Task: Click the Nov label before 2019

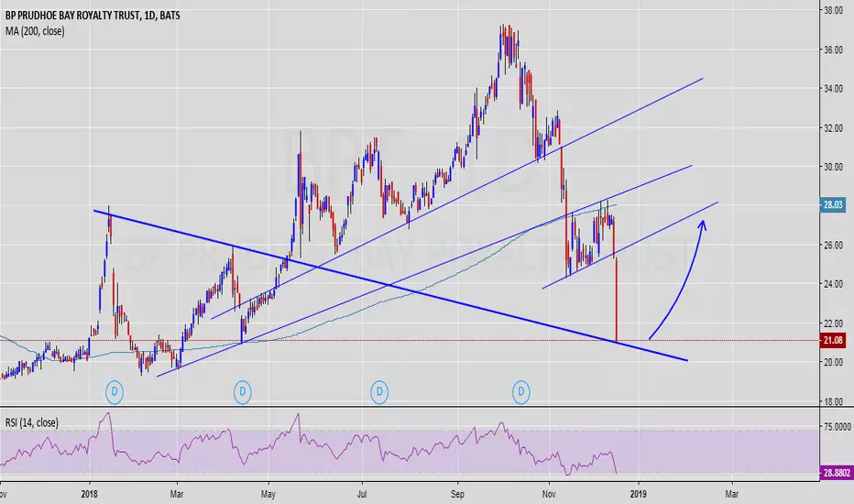Action: 549,494
